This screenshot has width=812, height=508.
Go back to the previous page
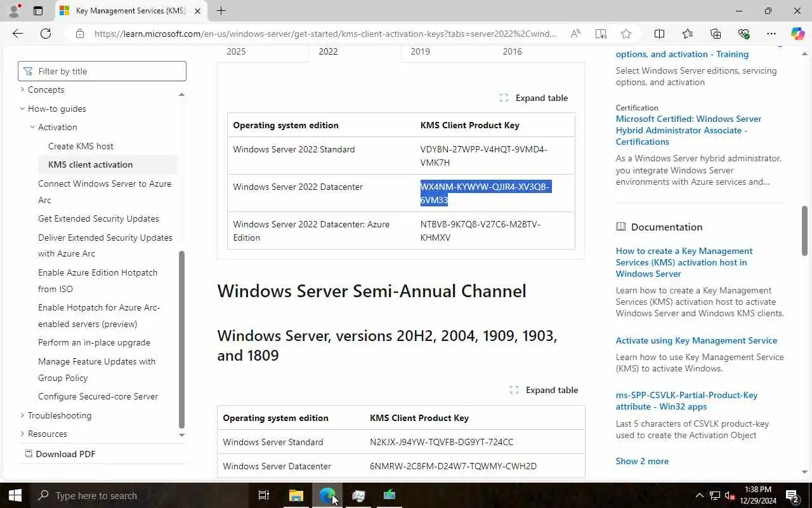click(18, 34)
